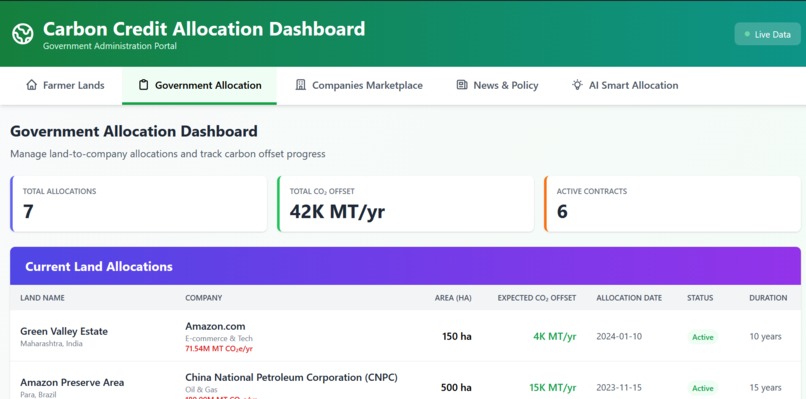Click the 71.54M MT CO₂e/yr emissions value
This screenshot has width=806, height=399.
tap(219, 349)
